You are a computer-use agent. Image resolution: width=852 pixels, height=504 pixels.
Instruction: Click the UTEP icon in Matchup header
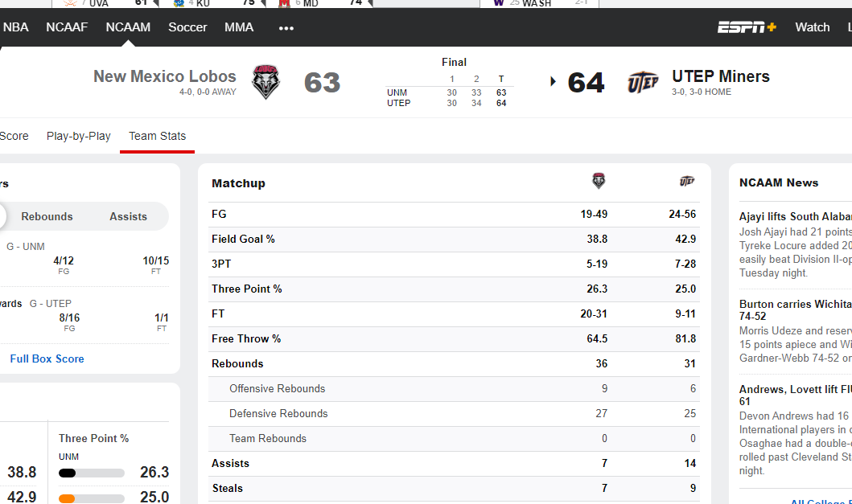click(687, 181)
